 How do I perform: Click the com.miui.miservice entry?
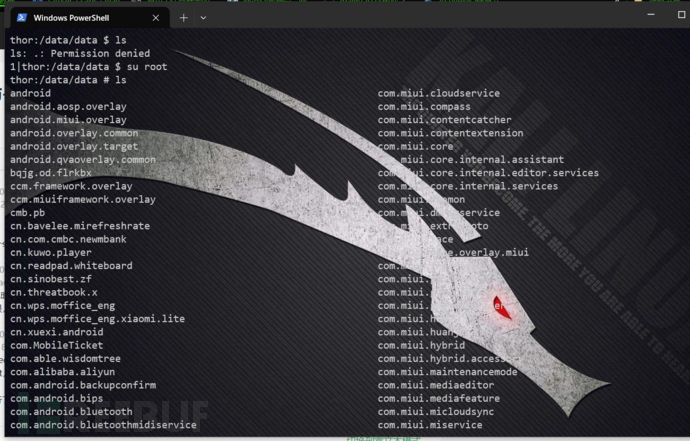(430, 425)
